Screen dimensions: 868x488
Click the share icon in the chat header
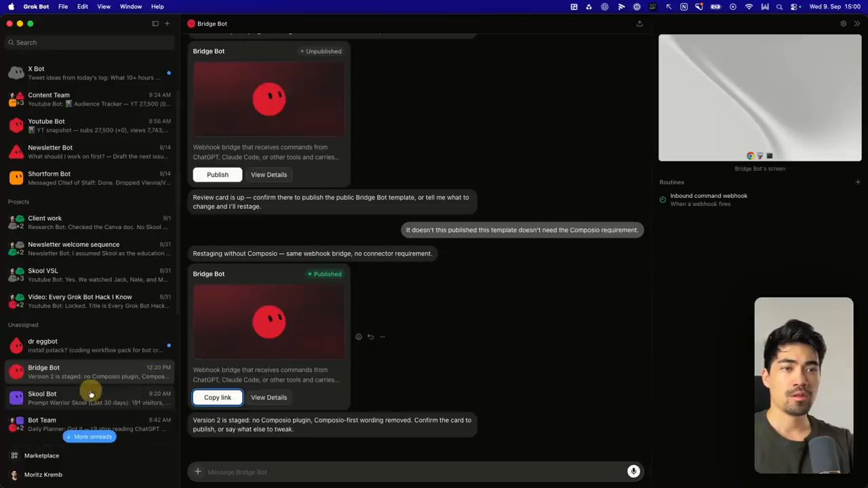pos(639,24)
